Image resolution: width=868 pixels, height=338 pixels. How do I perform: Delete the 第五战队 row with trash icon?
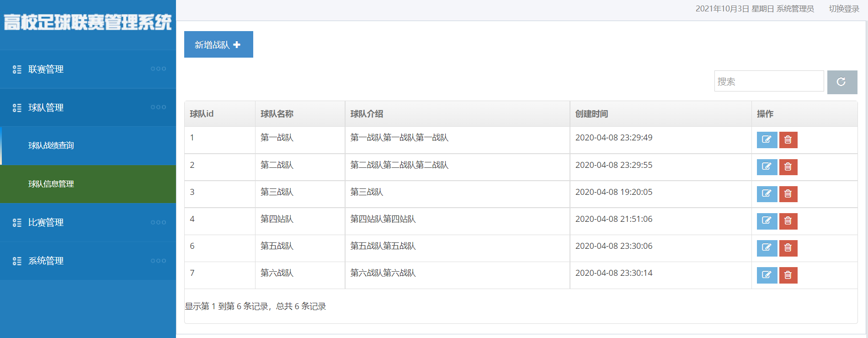(788, 248)
